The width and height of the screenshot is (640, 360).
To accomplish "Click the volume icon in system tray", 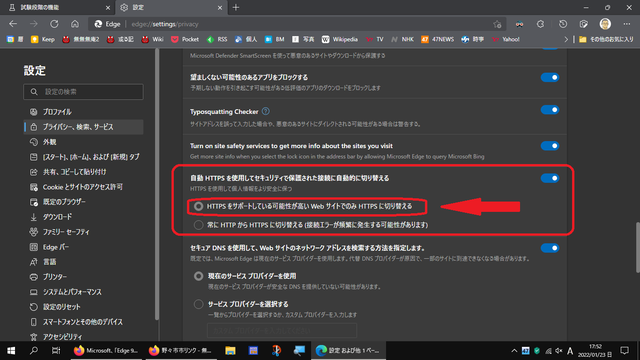I will coord(559,351).
